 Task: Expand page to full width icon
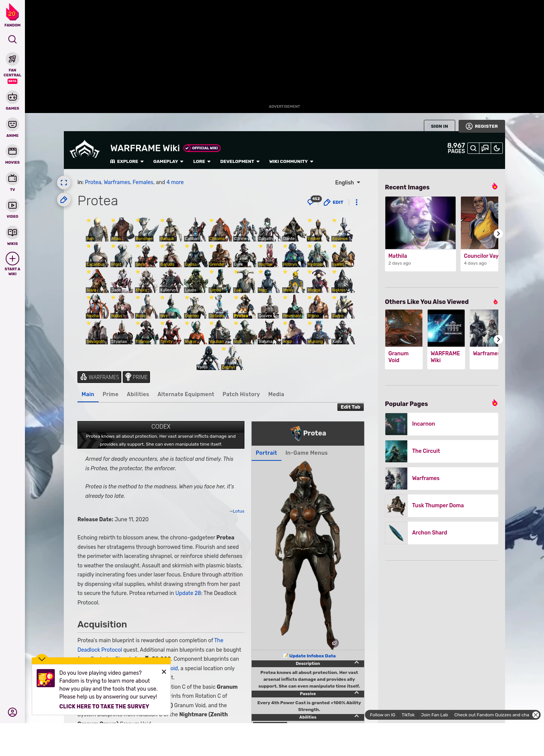coord(64,183)
